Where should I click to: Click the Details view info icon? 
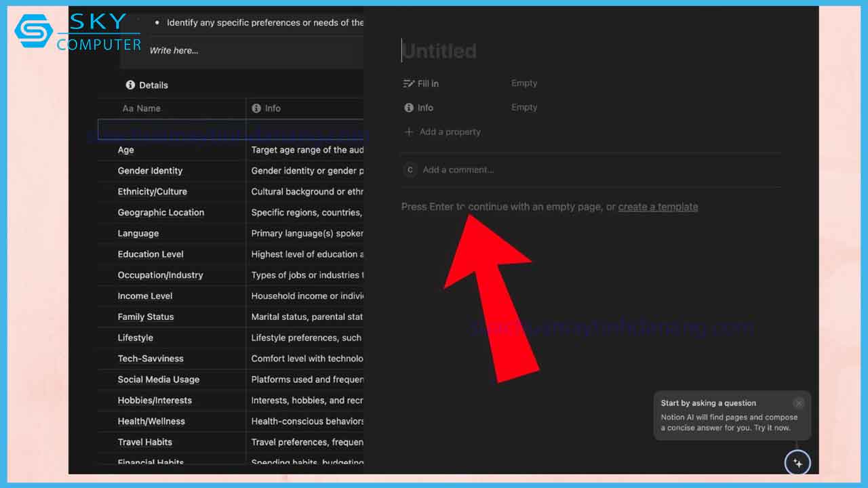[130, 85]
